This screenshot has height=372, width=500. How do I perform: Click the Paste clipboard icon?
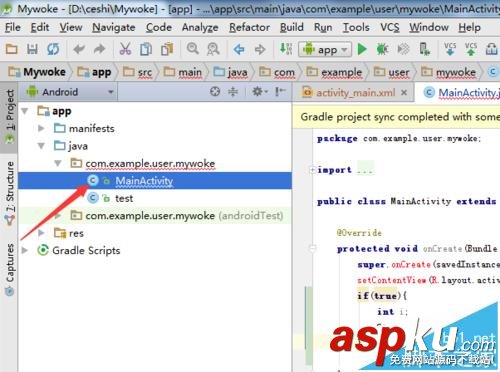click(167, 49)
